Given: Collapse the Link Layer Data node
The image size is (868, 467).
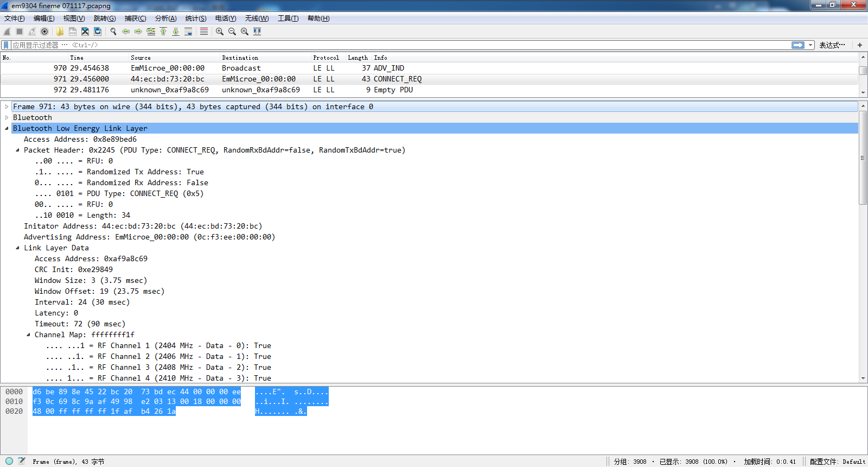Looking at the screenshot, I should (x=17, y=248).
